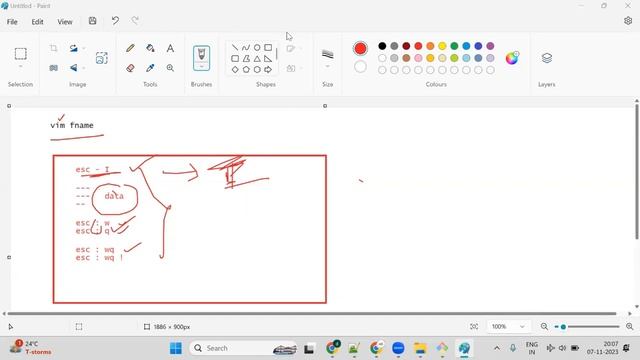Screen dimensions: 640x360
Task: Click the zoom slider handle
Action: [563, 327]
